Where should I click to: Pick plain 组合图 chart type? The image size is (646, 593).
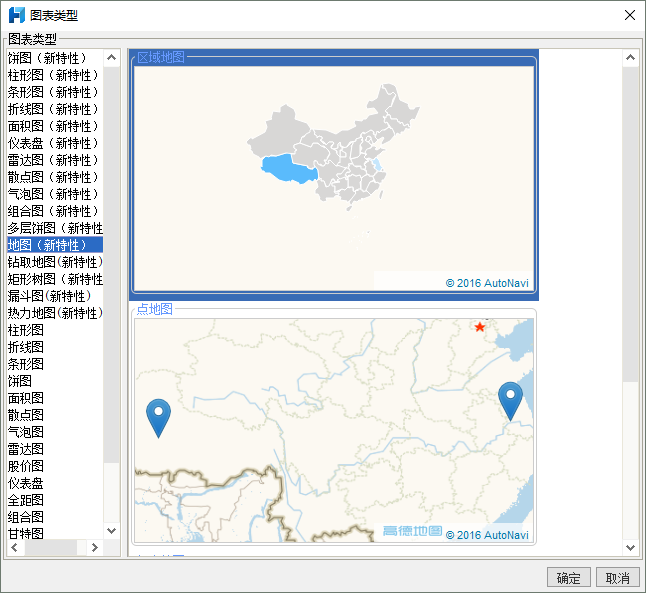click(x=55, y=517)
